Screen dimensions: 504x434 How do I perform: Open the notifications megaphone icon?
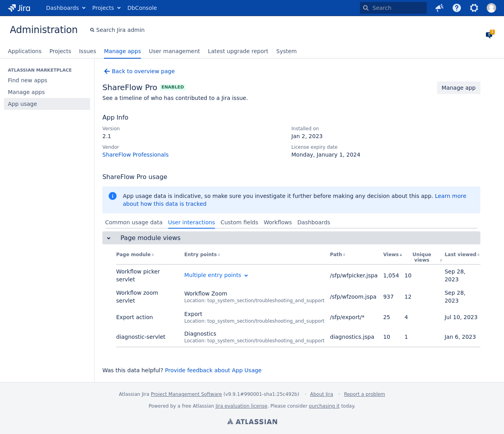[439, 8]
